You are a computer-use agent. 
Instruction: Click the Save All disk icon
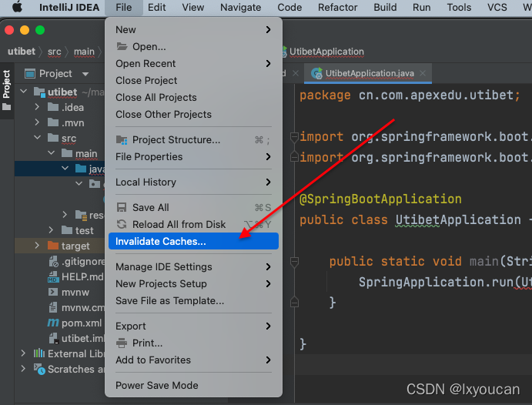click(x=122, y=207)
